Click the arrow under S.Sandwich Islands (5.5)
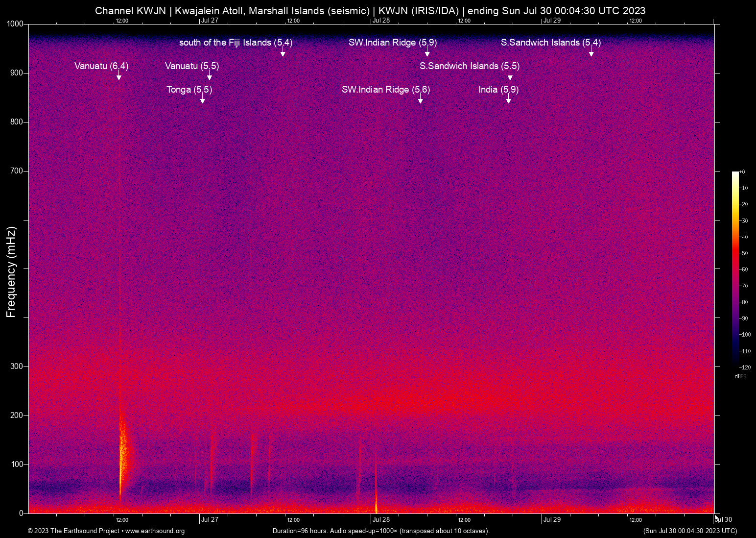This screenshot has height=538, width=756. click(510, 77)
